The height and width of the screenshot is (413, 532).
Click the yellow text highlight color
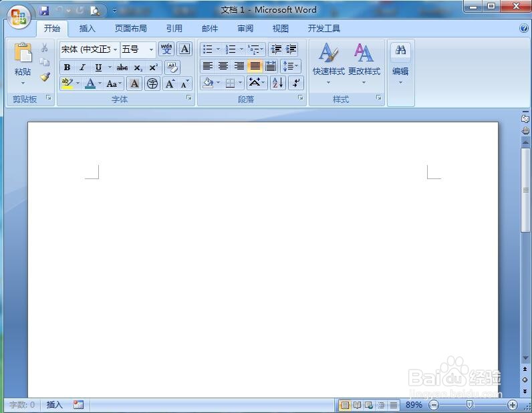[68, 84]
